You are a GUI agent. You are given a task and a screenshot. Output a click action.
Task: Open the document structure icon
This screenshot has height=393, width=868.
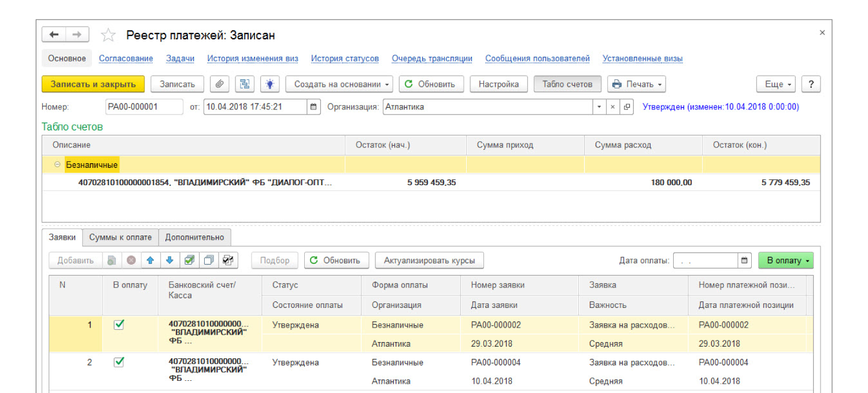pyautogui.click(x=245, y=84)
